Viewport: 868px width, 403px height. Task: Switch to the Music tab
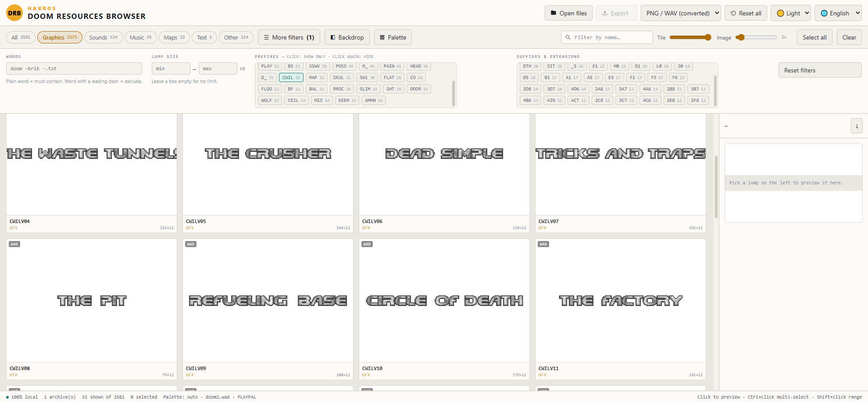click(x=140, y=37)
